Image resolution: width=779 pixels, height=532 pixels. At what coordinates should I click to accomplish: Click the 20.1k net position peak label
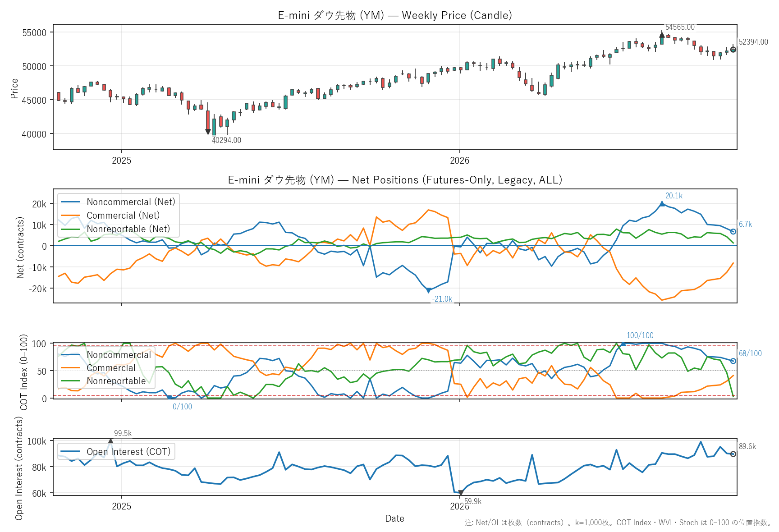point(674,196)
